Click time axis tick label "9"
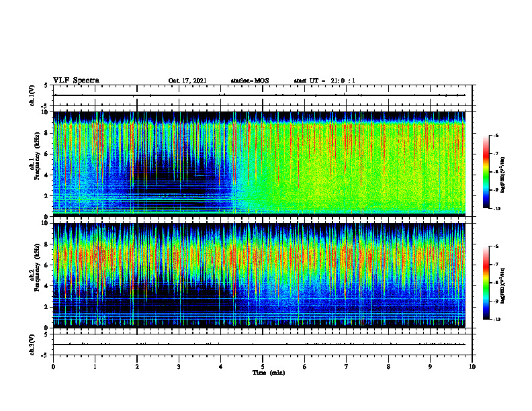Viewport: 532px width, 411px height. point(430,367)
